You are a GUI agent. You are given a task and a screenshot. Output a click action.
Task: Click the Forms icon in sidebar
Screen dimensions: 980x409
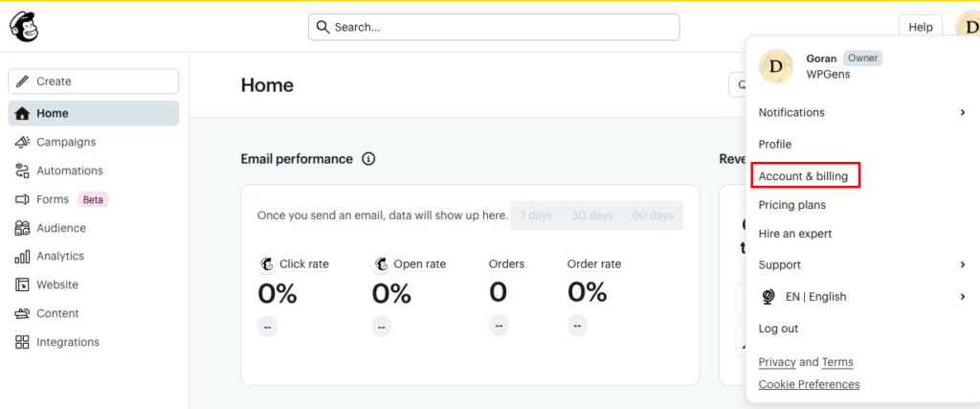coord(23,199)
